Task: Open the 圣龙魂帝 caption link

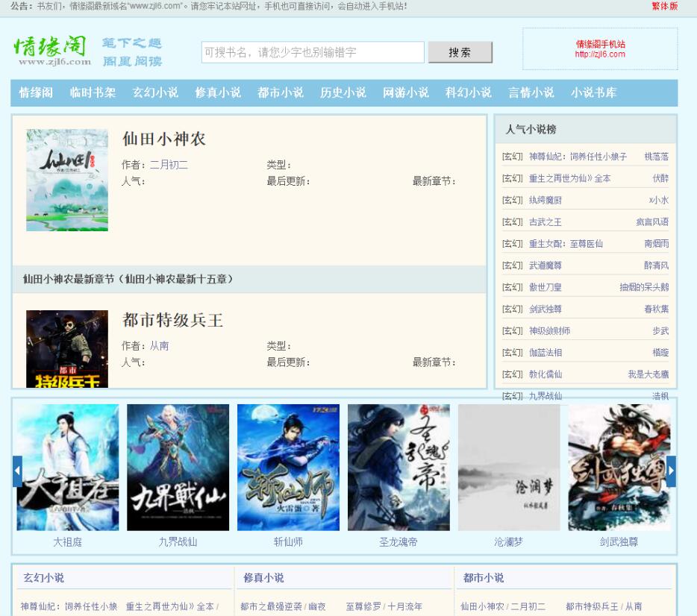Action: [398, 542]
